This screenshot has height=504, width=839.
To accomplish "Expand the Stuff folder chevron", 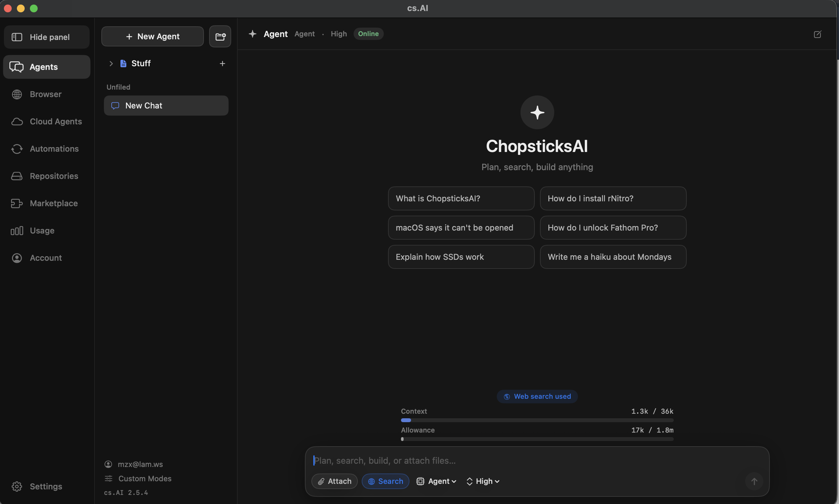I will pos(111,64).
